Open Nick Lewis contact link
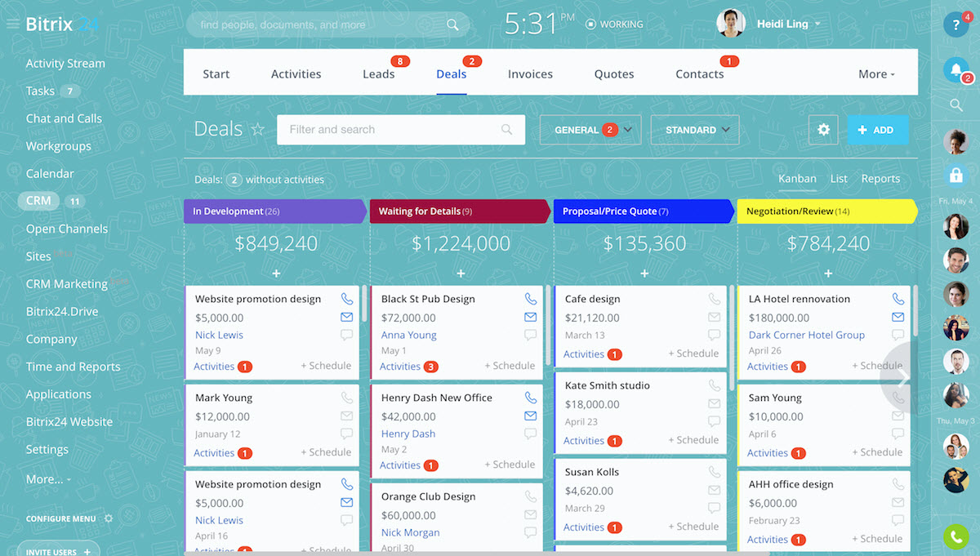 pyautogui.click(x=219, y=335)
